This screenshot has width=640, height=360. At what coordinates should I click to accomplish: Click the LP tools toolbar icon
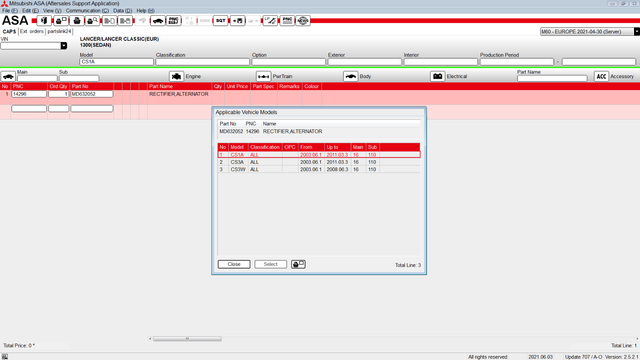[x=270, y=20]
